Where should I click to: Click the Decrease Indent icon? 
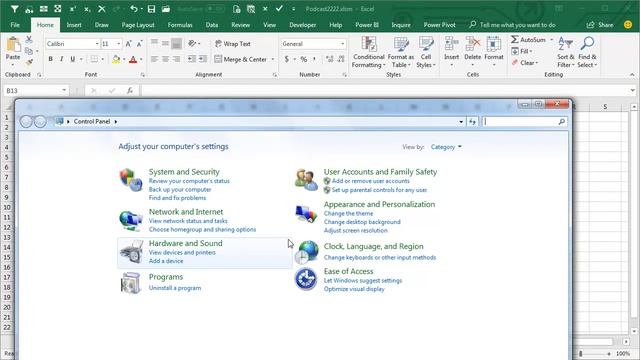tap(192, 60)
